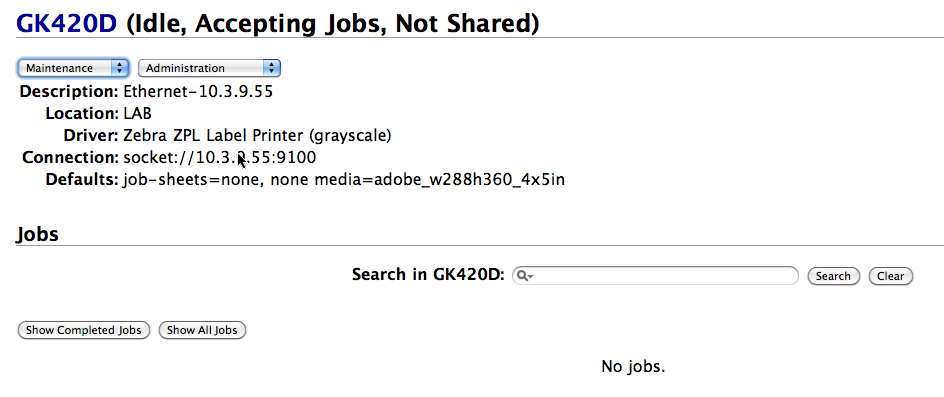This screenshot has height=397, width=944.
Task: Click the Jobs section heading
Action: pos(37,234)
